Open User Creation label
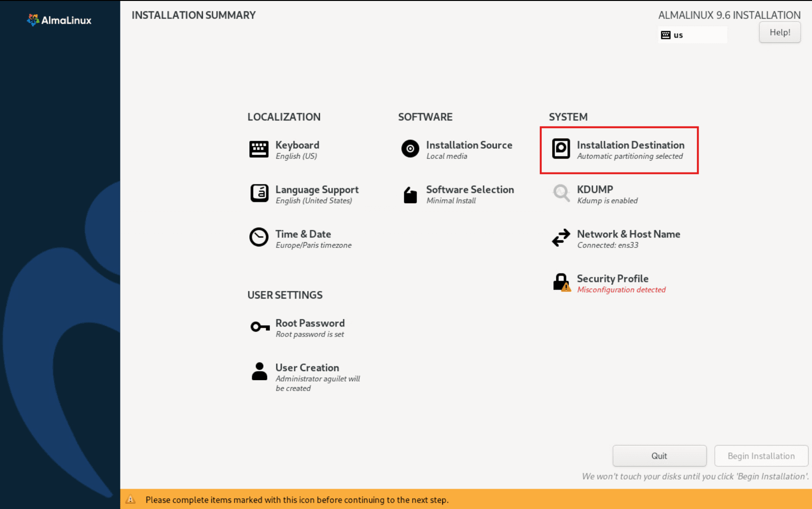This screenshot has height=509, width=812. tap(307, 368)
